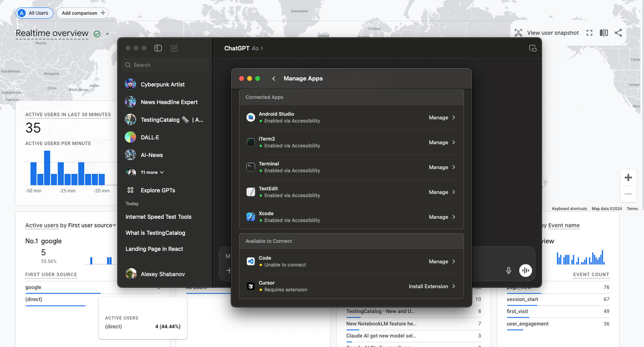The width and height of the screenshot is (644, 347).
Task: Expand the 11 more GPTs list
Action: [152, 172]
